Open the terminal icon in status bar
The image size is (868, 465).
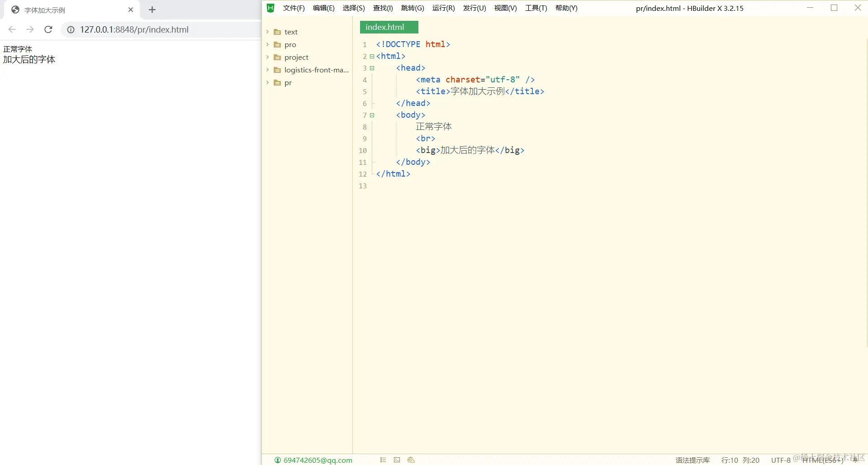[x=397, y=460]
